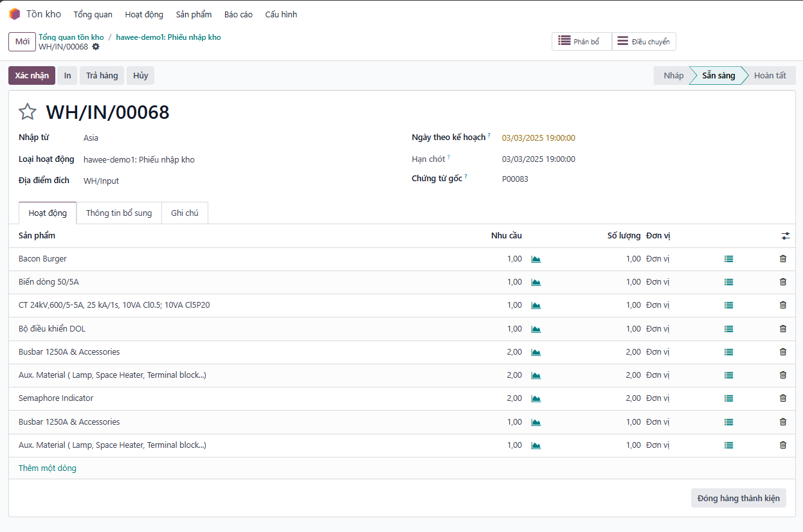Delete the Bộ điều khiển DOL line

(x=782, y=329)
